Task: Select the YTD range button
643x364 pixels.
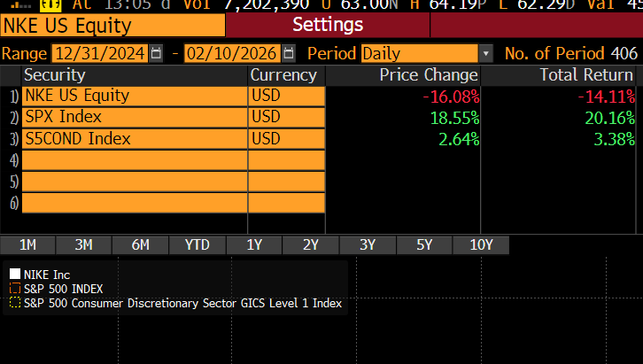Action: (x=198, y=244)
